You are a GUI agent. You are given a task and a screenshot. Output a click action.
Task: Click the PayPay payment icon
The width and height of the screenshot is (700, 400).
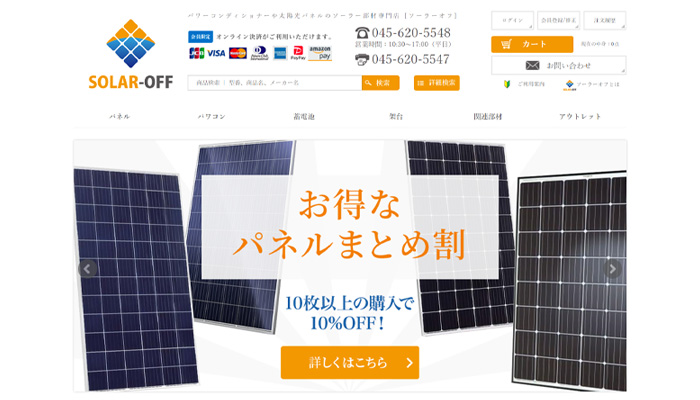point(298,53)
